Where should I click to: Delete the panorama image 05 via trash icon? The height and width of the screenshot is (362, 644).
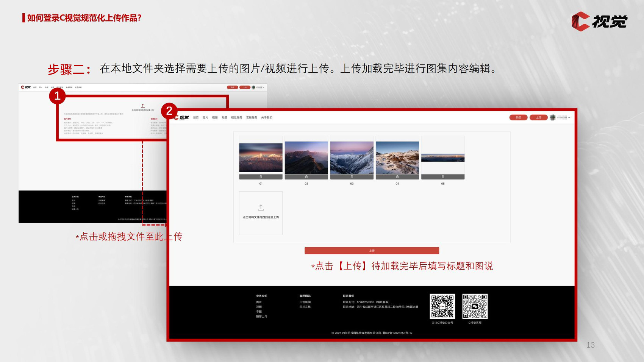[x=442, y=177]
